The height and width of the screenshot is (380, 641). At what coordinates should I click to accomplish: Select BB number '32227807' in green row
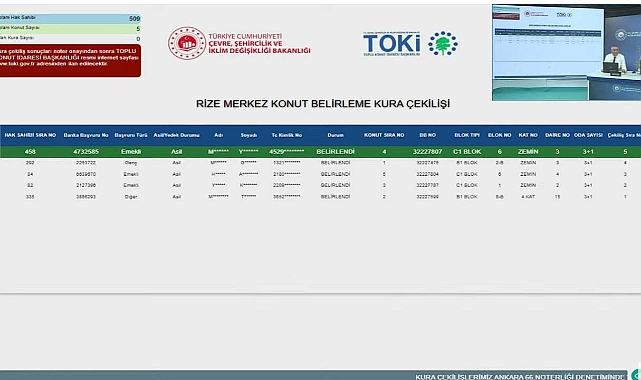pyautogui.click(x=427, y=152)
